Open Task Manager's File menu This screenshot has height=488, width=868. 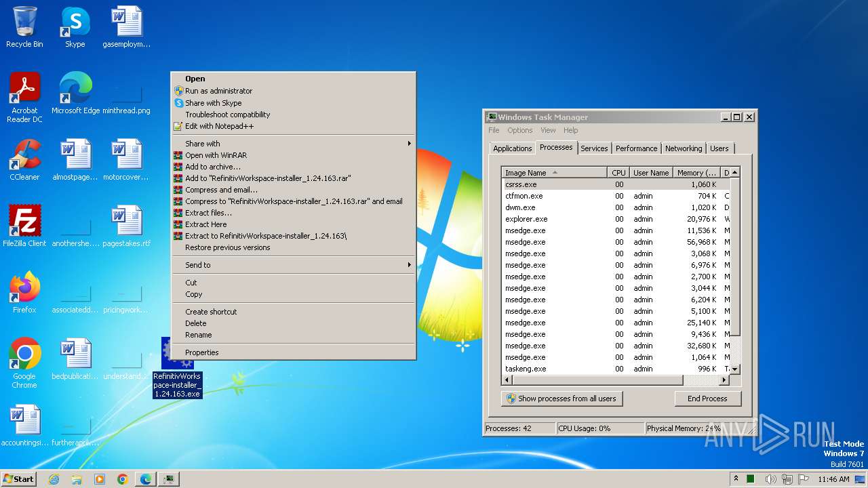(x=494, y=130)
